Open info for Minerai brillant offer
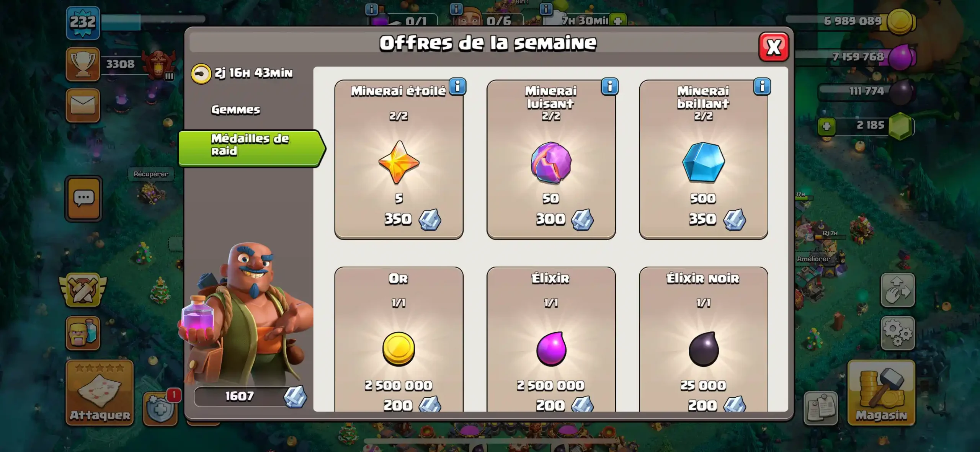The image size is (980, 452). (x=762, y=86)
